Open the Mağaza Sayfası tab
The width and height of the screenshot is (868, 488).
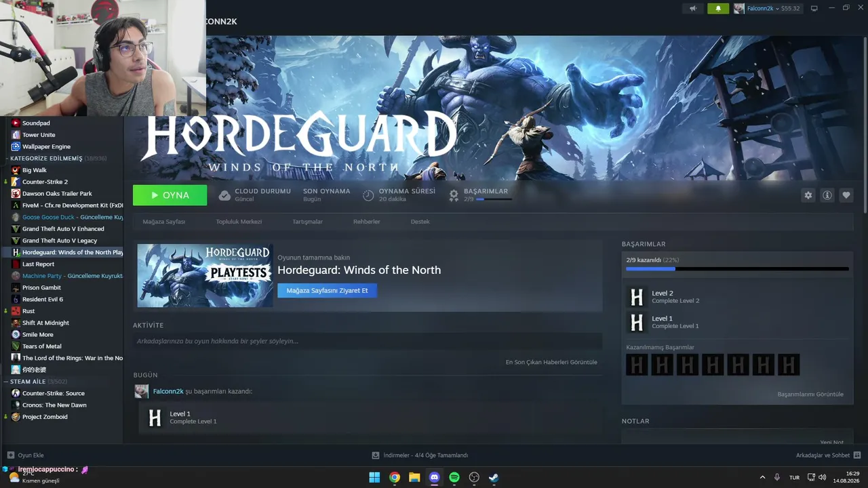[164, 222]
